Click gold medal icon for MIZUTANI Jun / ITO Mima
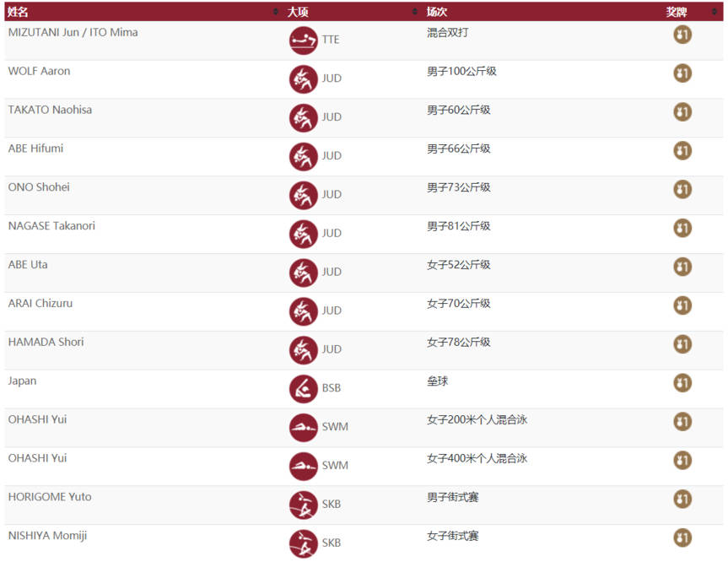Screen dimensions: 728x562 pyautogui.click(x=682, y=35)
